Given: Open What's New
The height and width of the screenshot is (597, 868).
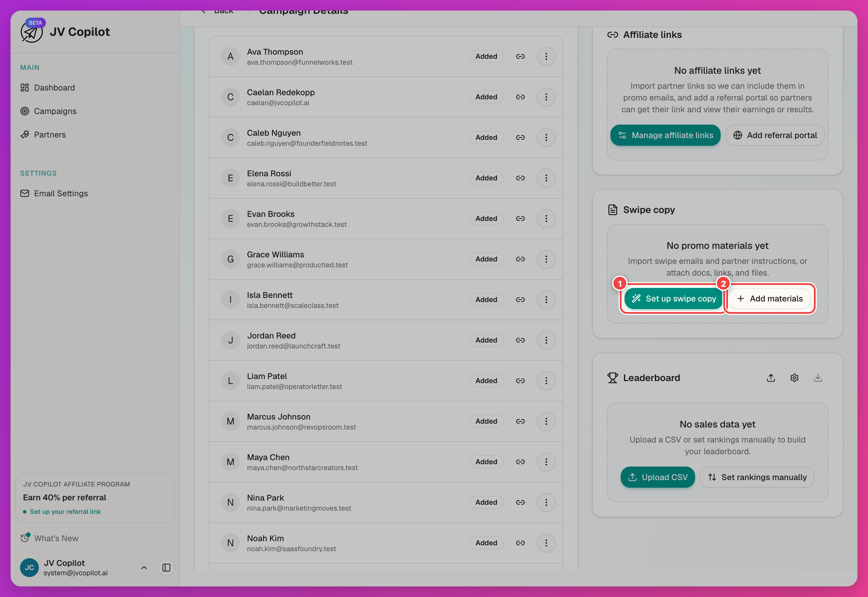Looking at the screenshot, I should [49, 538].
